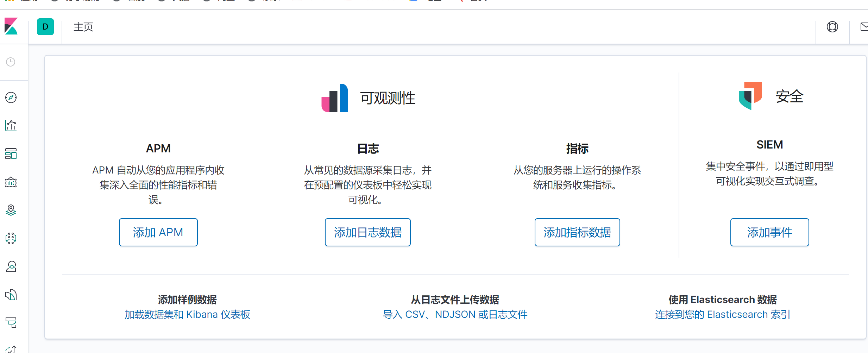The height and width of the screenshot is (353, 868).
Task: Click the 添加指标数据 button
Action: [x=577, y=232]
